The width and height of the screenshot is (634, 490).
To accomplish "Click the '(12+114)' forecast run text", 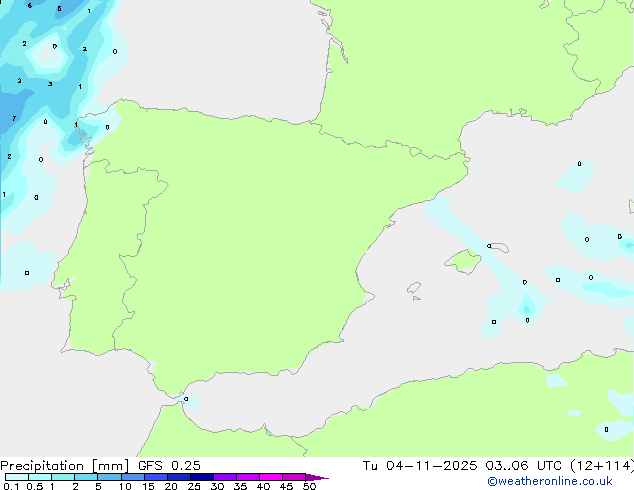I will pyautogui.click(x=602, y=466).
